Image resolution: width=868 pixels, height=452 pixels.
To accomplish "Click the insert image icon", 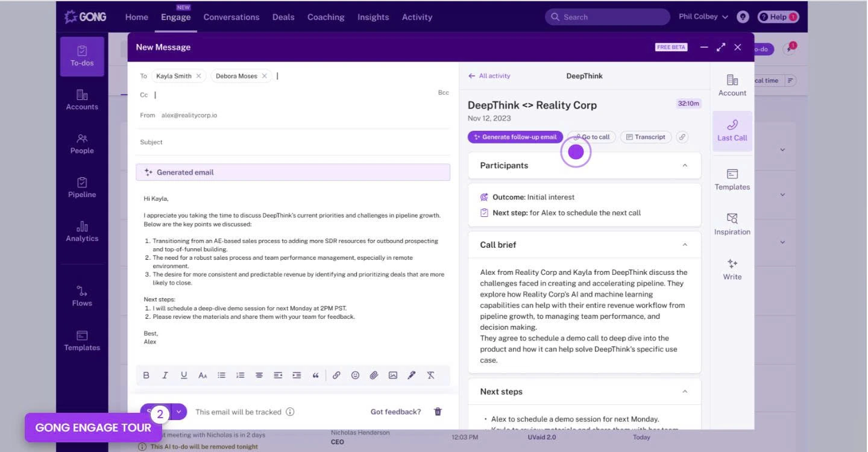I will tap(393, 375).
